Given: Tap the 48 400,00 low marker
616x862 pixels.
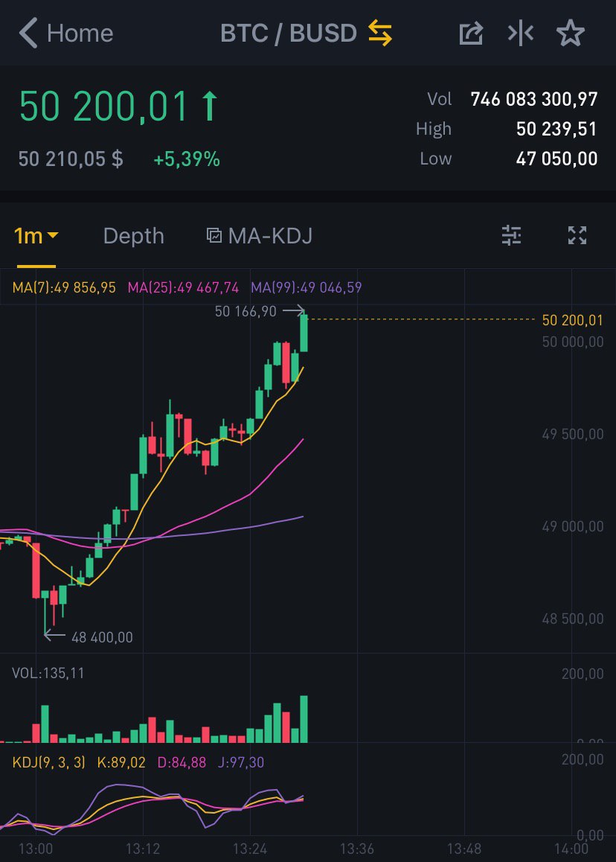Looking at the screenshot, I should (102, 638).
